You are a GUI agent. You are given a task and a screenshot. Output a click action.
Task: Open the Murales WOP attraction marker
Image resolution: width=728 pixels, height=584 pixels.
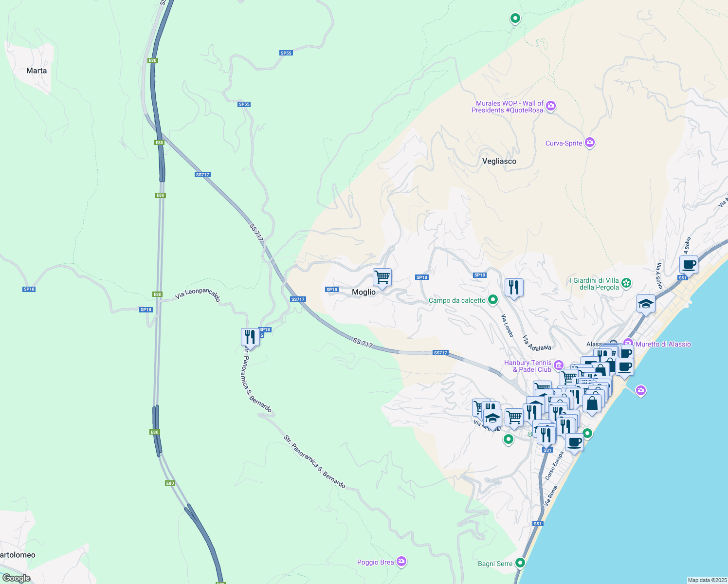[x=551, y=106]
